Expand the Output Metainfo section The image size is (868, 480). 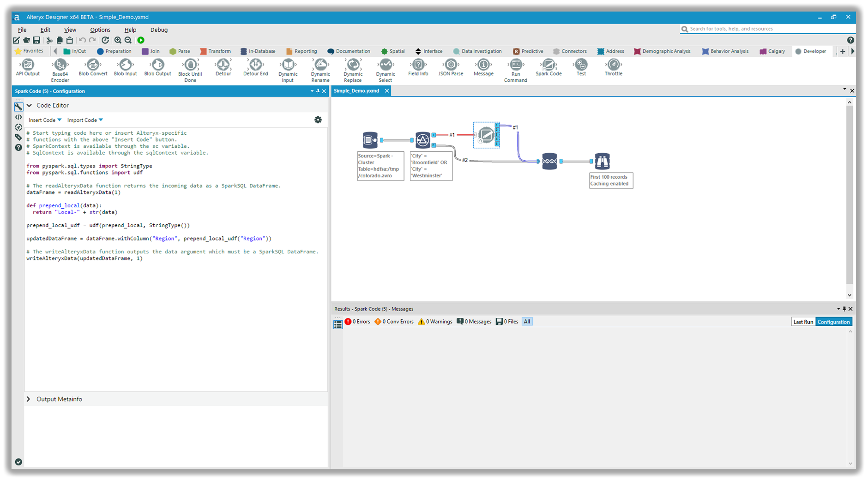click(55, 399)
